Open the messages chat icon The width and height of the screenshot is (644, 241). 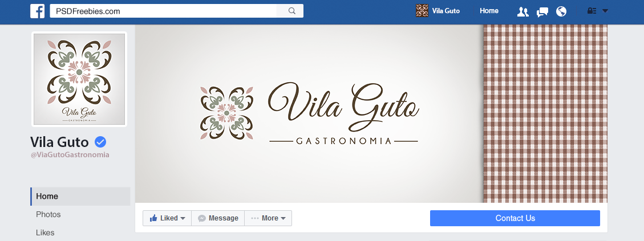click(542, 12)
